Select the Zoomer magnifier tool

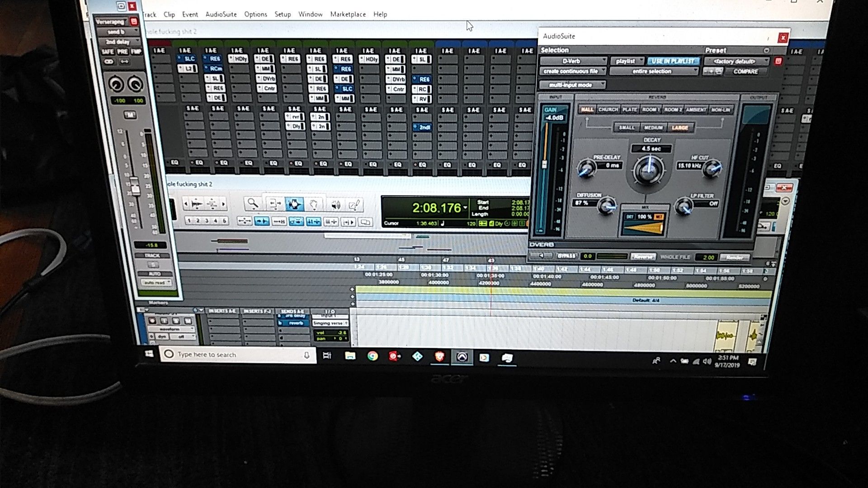[x=253, y=204]
